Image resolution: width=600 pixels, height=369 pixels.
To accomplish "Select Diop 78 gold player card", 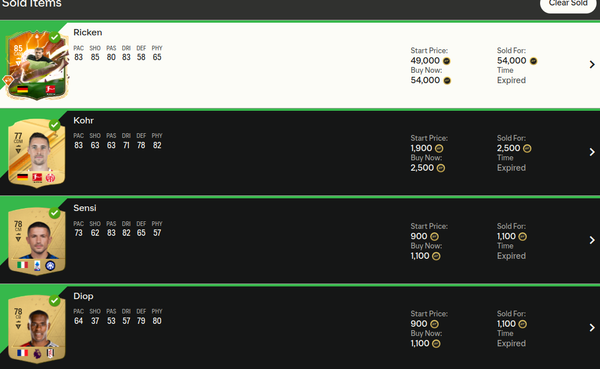I will (36, 328).
